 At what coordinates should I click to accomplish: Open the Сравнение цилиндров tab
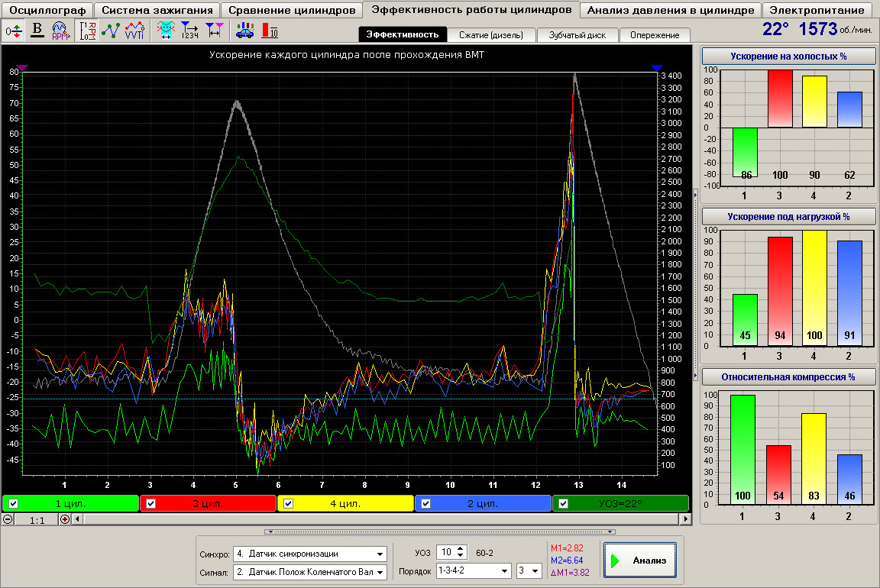point(292,10)
